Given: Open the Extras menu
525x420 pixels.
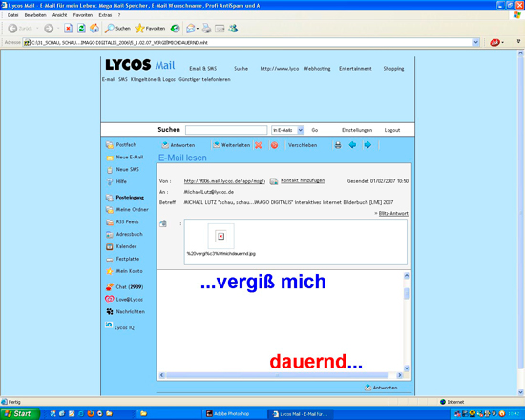Looking at the screenshot, I should (105, 15).
